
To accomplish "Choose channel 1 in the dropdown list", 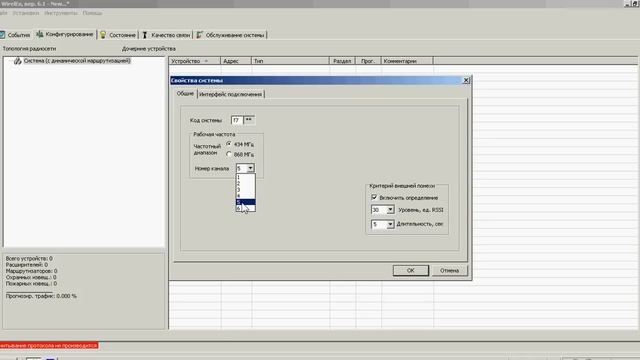I will pos(246,177).
